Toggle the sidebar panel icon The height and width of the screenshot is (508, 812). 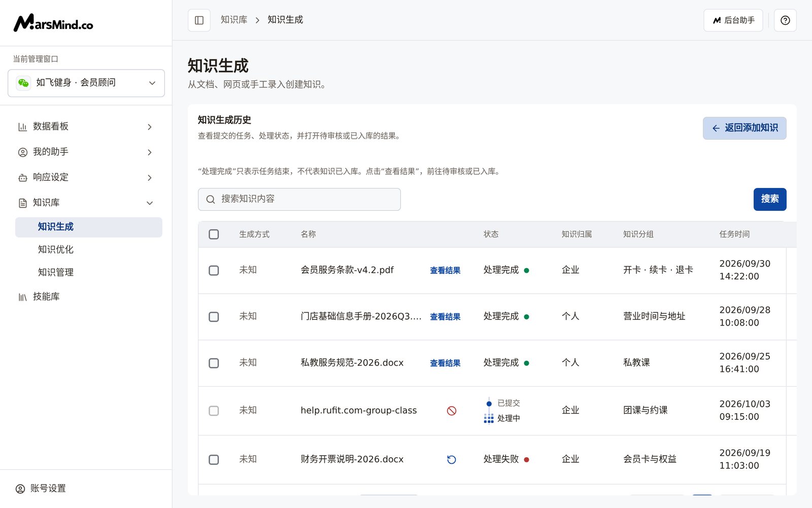pyautogui.click(x=199, y=20)
